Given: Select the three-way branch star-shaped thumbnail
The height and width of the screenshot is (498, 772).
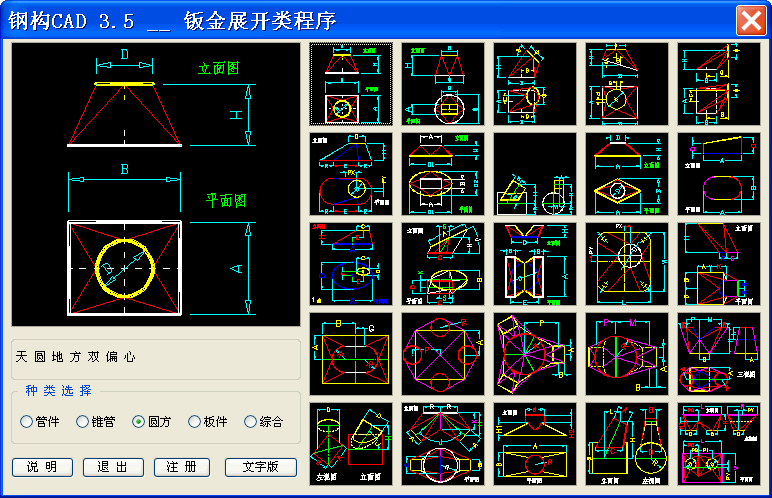Looking at the screenshot, I should click(535, 354).
